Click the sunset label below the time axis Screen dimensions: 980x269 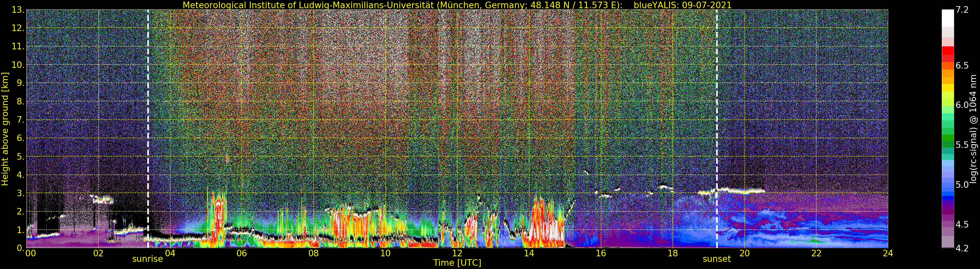[x=716, y=259]
